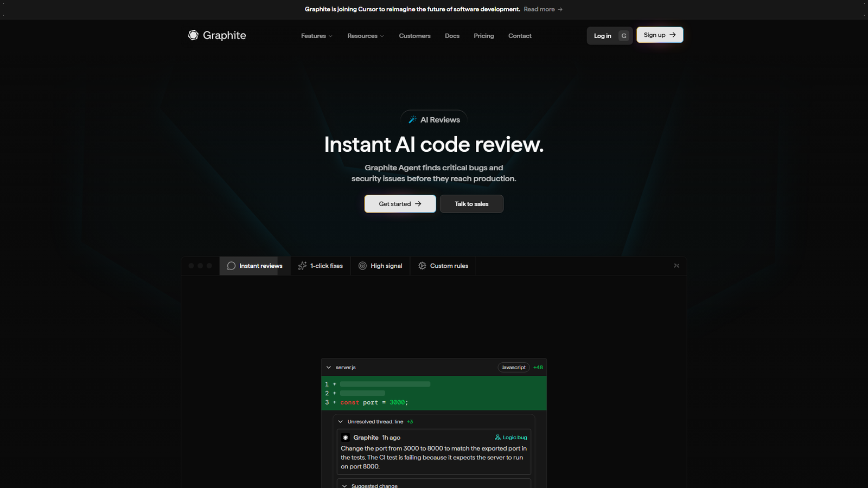The width and height of the screenshot is (868, 488).
Task: Click the Graphite avatar in the review comment
Action: 346,438
